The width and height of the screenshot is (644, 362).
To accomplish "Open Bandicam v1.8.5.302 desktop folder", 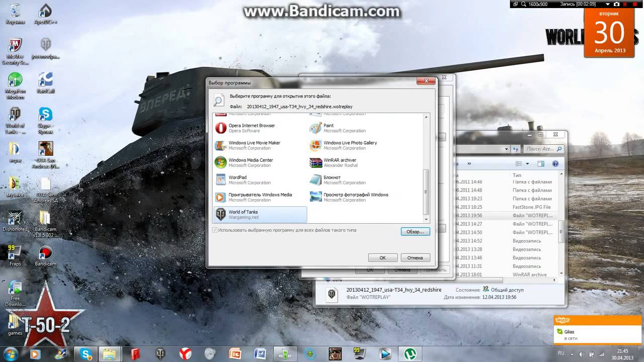I will [x=45, y=224].
